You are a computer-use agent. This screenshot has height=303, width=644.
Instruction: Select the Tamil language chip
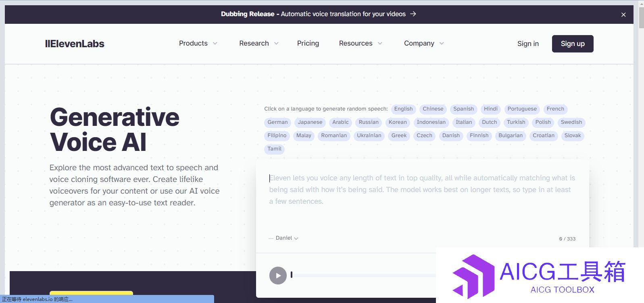[x=275, y=149]
